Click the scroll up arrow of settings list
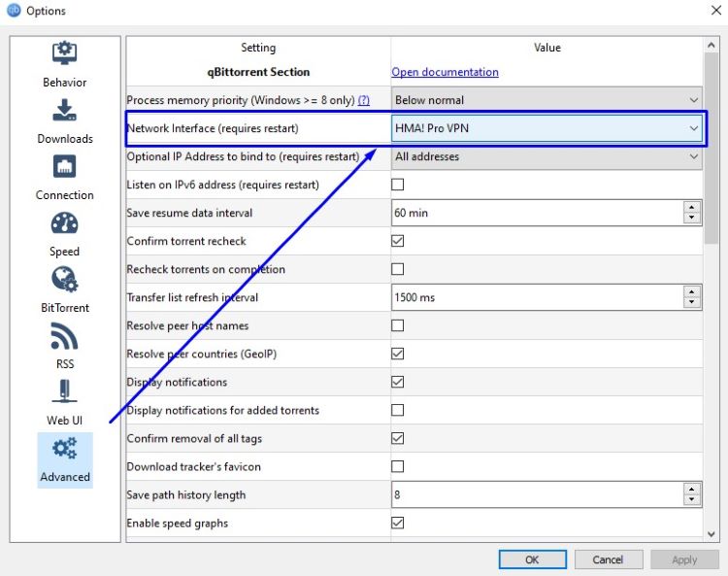The height and width of the screenshot is (576, 728). coord(711,45)
